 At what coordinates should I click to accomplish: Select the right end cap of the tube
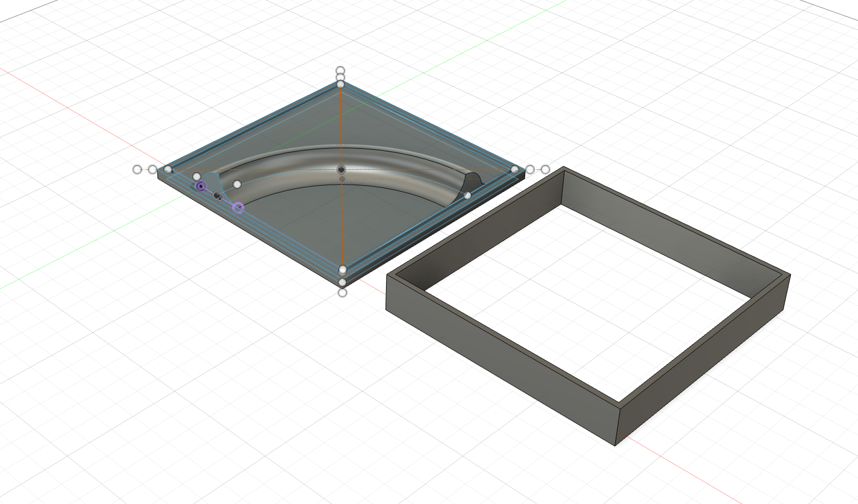click(x=474, y=181)
